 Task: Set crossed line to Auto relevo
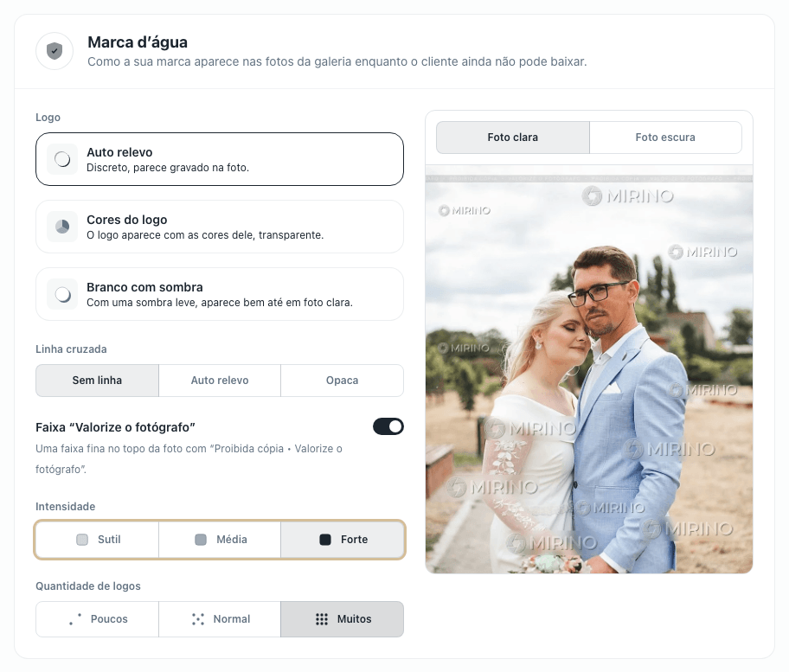pyautogui.click(x=220, y=381)
